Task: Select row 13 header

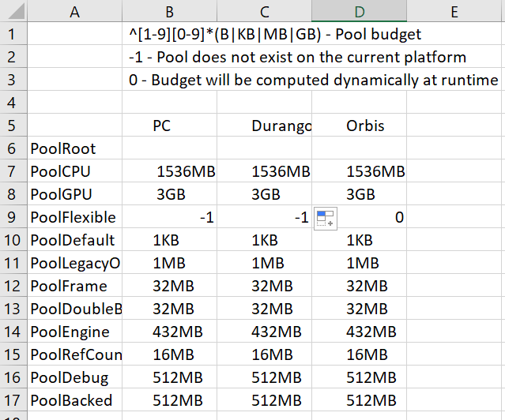Action: [13, 309]
